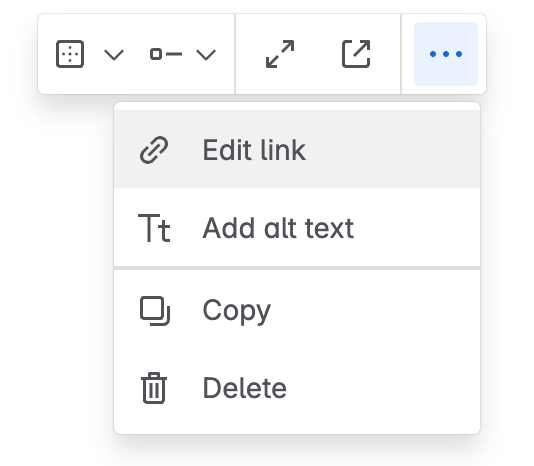Click the dotted border style icon
Image resolution: width=534 pixels, height=466 pixels.
pyautogui.click(x=70, y=54)
